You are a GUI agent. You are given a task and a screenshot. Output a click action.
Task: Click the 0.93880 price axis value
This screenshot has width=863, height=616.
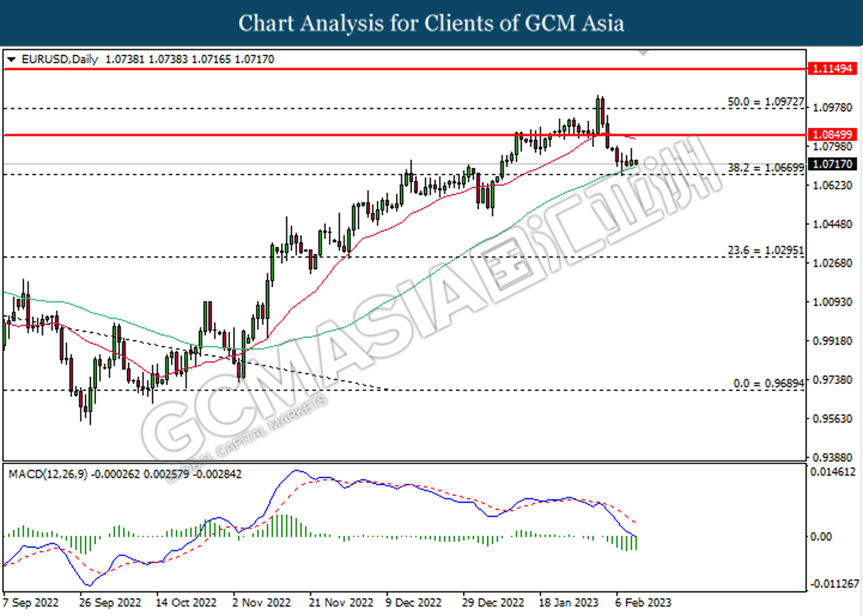(833, 457)
